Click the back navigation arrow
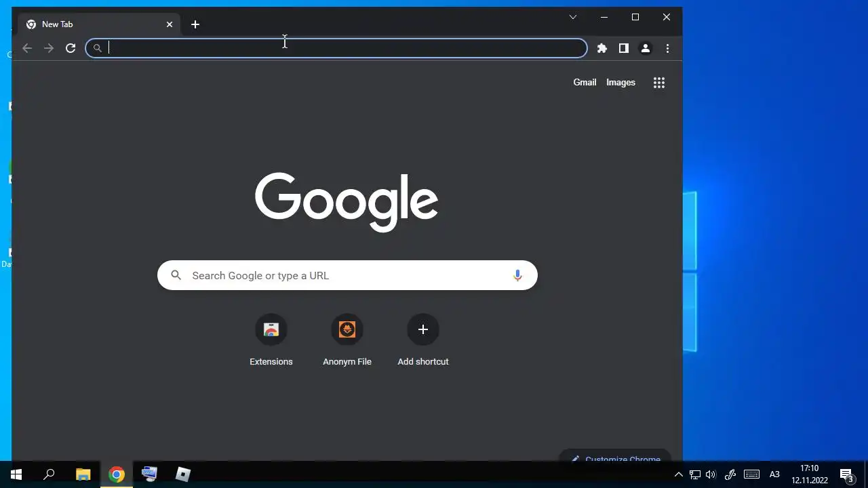 [x=27, y=48]
